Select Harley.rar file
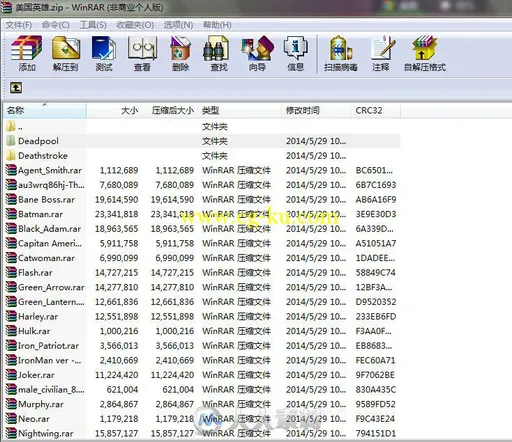The width and height of the screenshot is (512, 442). point(203,316)
